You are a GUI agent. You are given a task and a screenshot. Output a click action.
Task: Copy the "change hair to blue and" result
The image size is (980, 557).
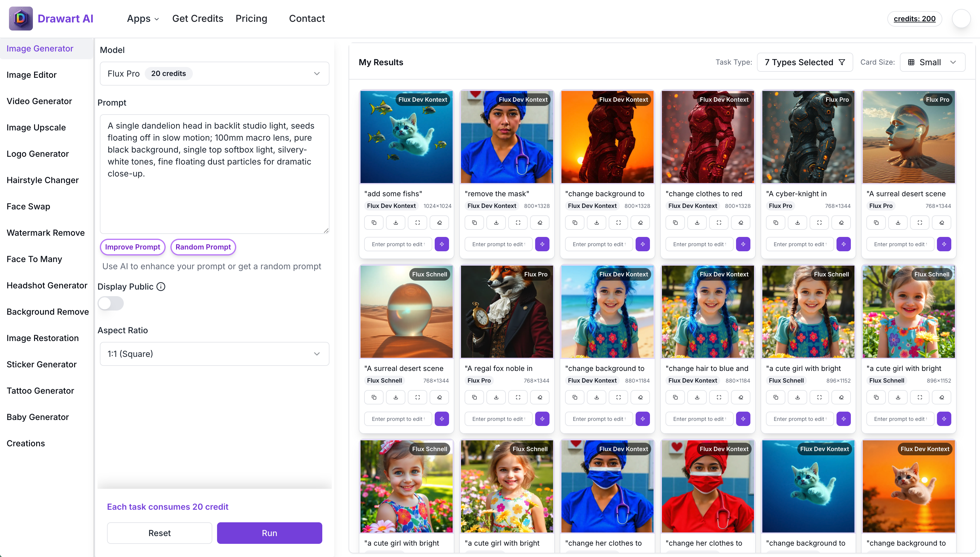[675, 398]
